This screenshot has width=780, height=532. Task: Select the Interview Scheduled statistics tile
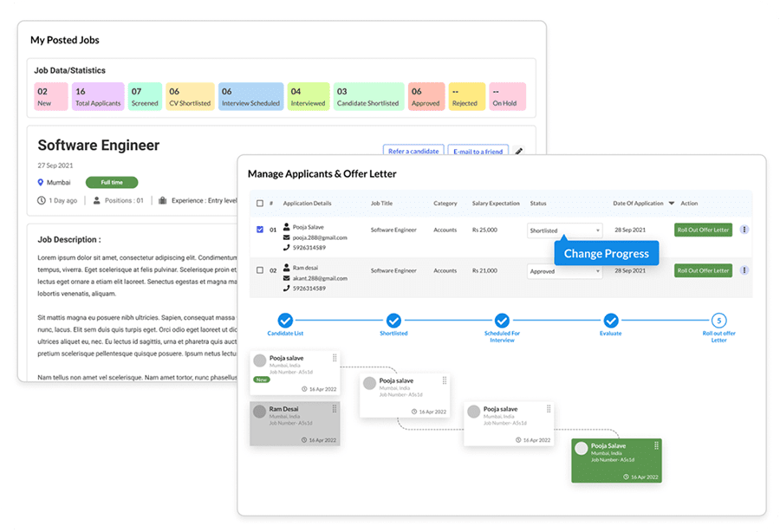pos(250,96)
